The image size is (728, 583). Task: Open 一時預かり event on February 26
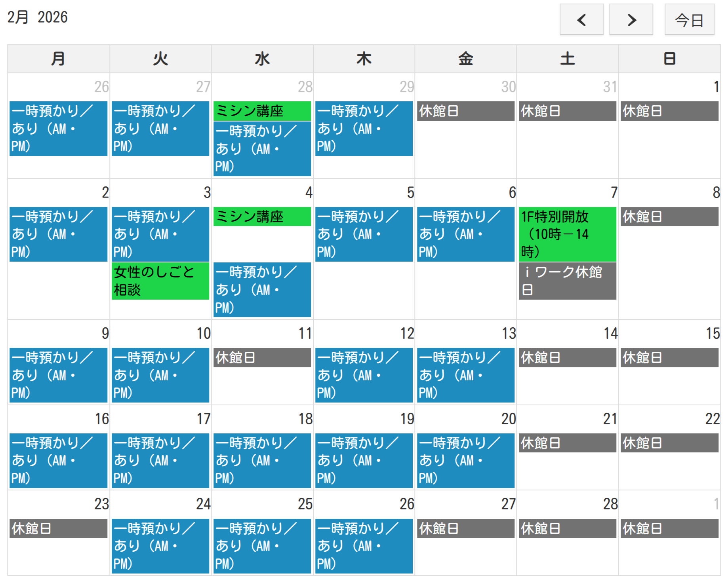364,546
